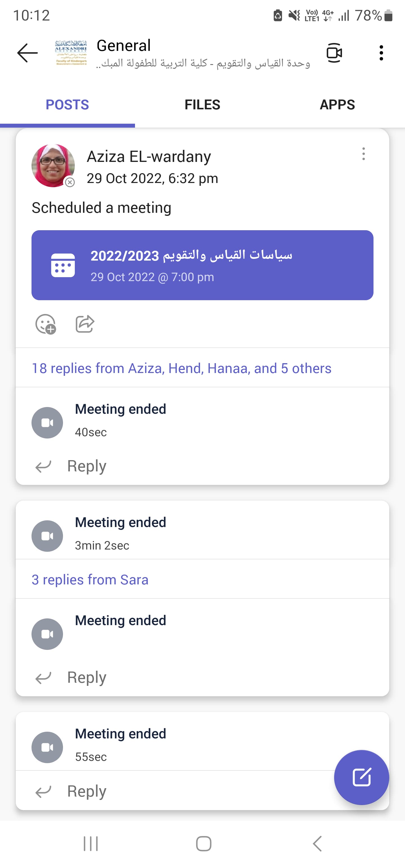
Task: Open the Alexandria University team logo
Action: [x=71, y=53]
